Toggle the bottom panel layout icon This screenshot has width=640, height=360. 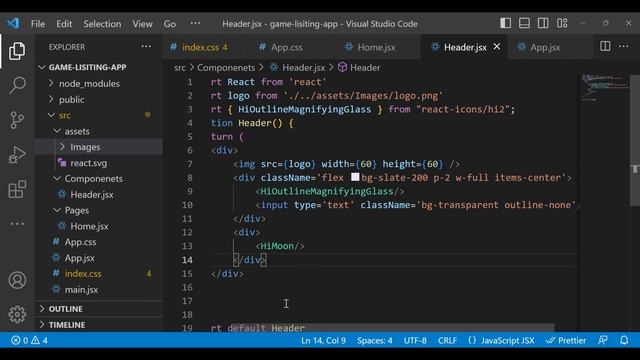pos(524,23)
